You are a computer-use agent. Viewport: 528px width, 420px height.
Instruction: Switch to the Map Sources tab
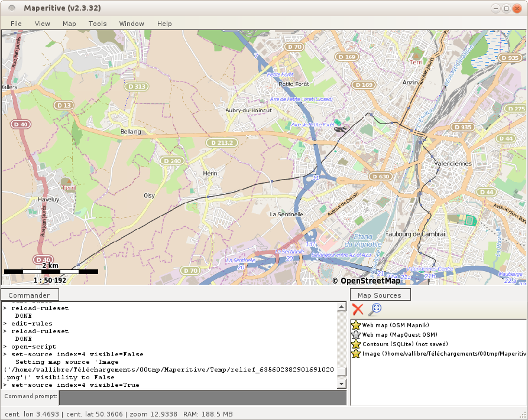pyautogui.click(x=380, y=295)
